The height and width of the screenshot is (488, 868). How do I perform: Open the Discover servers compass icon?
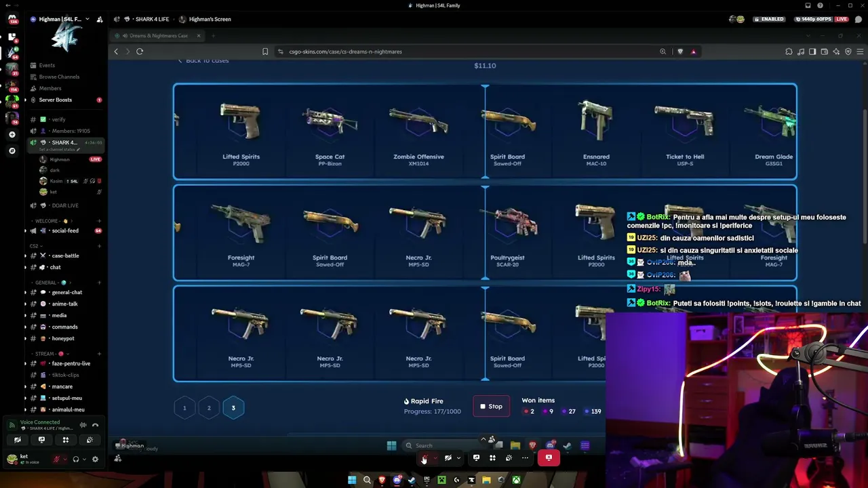click(x=12, y=150)
